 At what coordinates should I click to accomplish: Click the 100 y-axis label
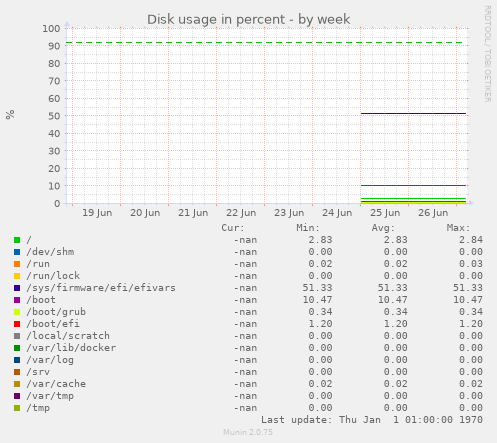point(51,29)
